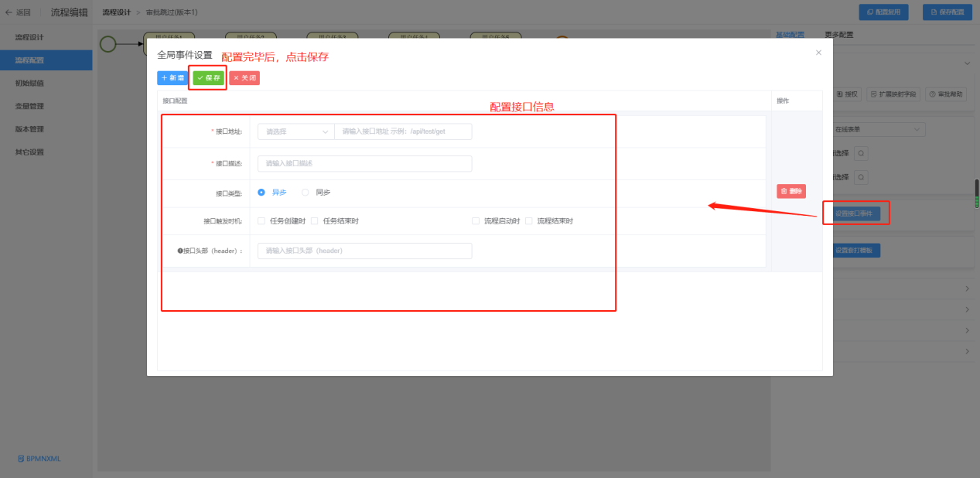Select the 同步 radio button

(306, 193)
